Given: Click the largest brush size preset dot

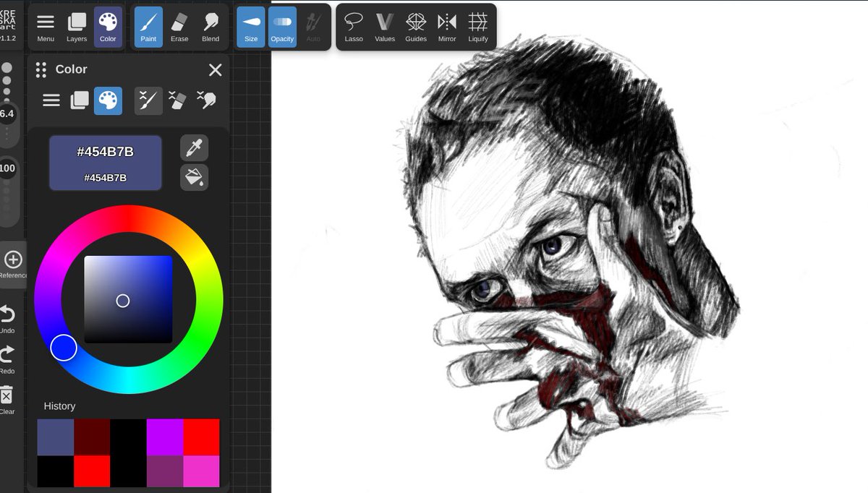Looking at the screenshot, I should point(7,67).
